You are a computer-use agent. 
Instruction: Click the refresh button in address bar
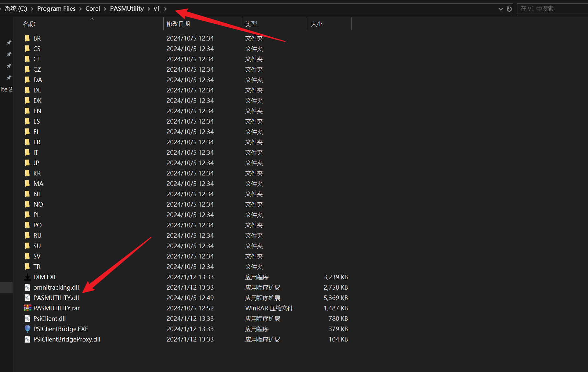pos(509,9)
